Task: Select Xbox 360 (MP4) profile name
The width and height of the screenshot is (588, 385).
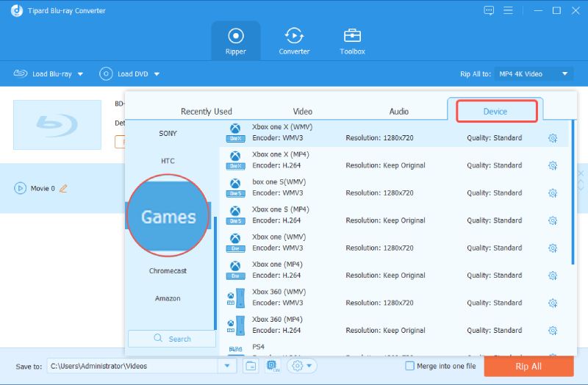Action: 277,320
